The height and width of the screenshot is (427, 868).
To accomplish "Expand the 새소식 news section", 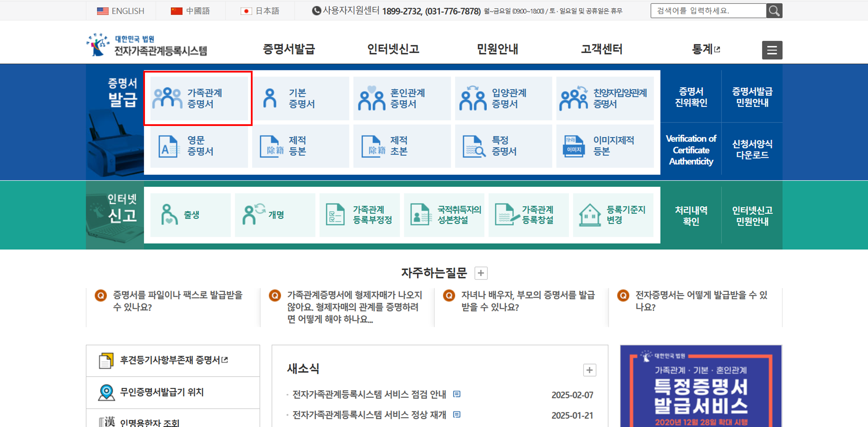I will tap(589, 370).
